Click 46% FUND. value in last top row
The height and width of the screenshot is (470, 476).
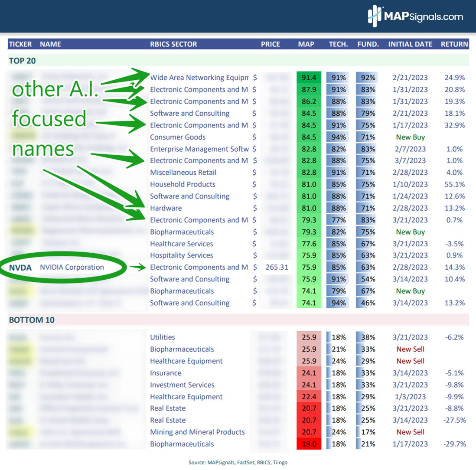tap(368, 303)
